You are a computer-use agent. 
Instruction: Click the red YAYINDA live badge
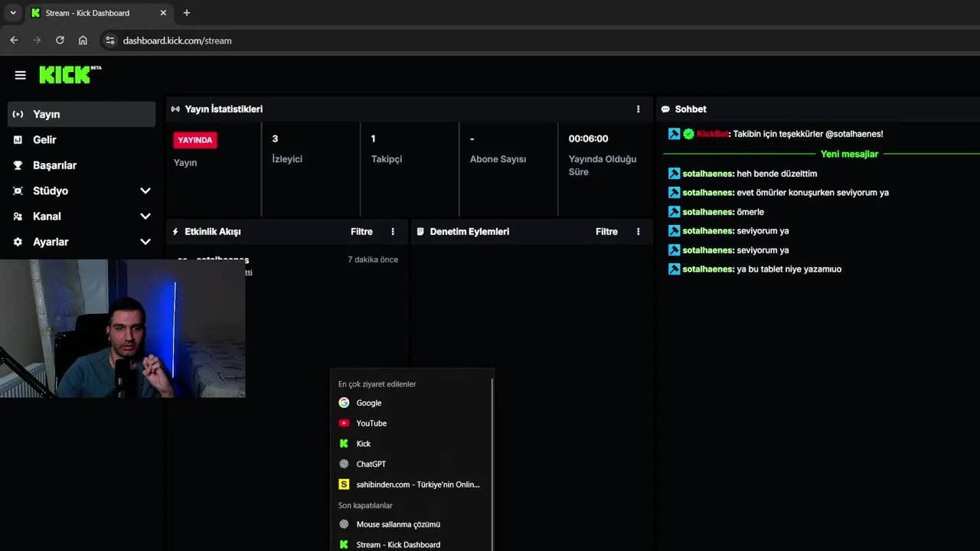coord(195,140)
